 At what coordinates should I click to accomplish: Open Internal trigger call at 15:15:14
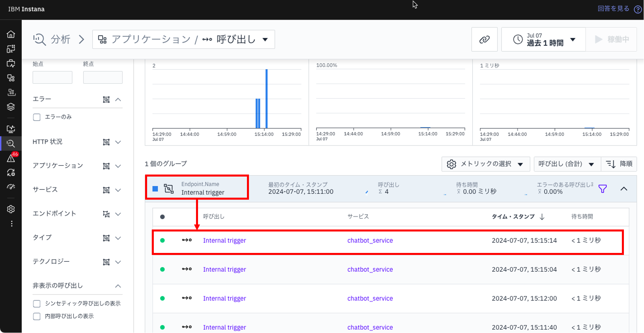(224, 241)
